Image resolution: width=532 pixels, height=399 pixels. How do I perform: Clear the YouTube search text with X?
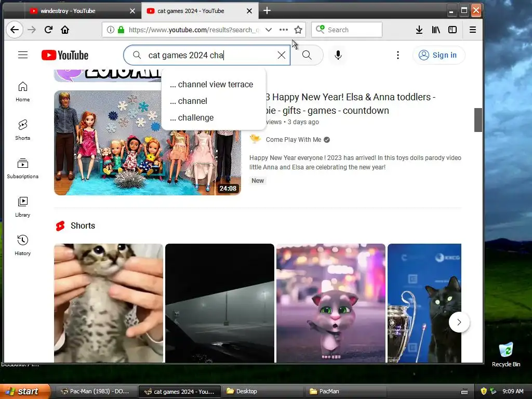tap(281, 55)
